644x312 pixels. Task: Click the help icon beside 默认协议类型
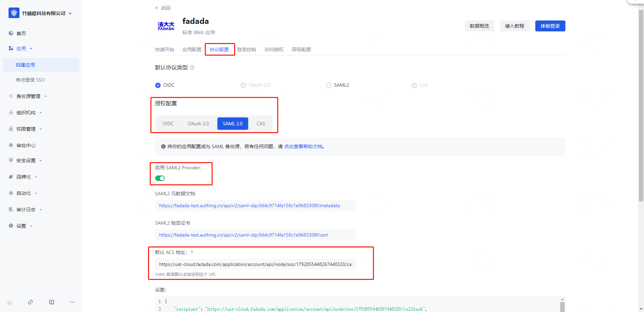point(192,68)
